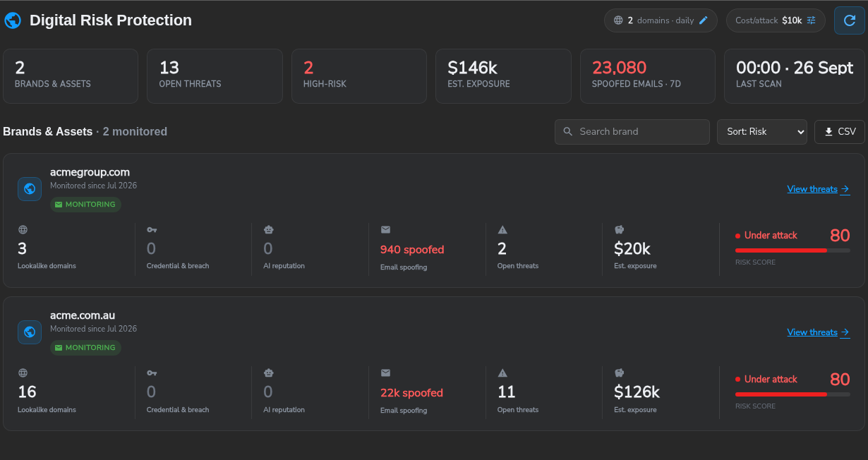Click the tune sliders icon beside Cost/attack
This screenshot has height=460, width=868.
[x=812, y=20]
